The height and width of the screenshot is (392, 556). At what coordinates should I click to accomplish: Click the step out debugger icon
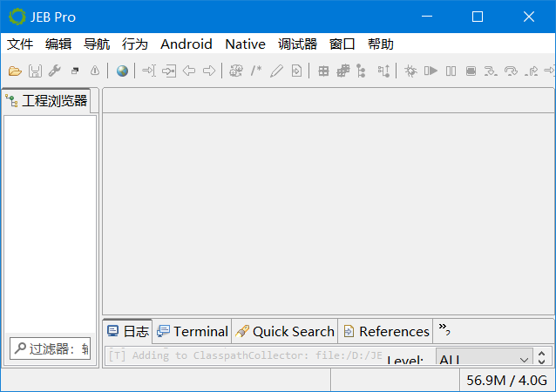(531, 71)
